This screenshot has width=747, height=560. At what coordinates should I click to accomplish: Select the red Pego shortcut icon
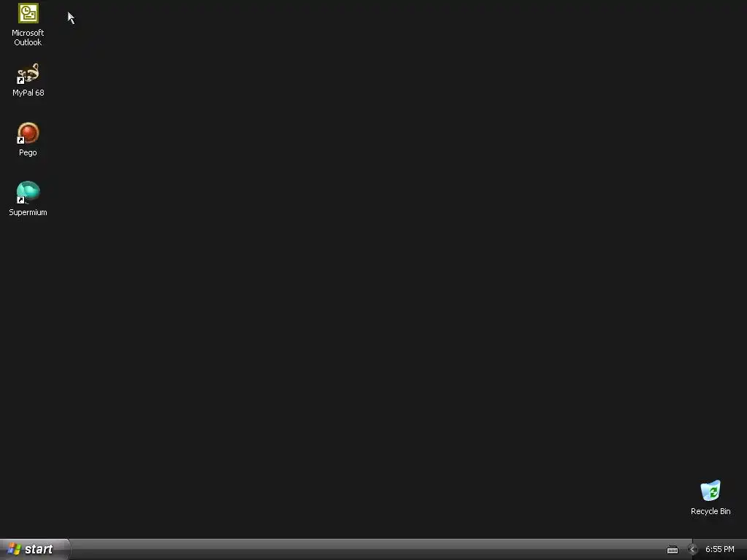click(28, 133)
